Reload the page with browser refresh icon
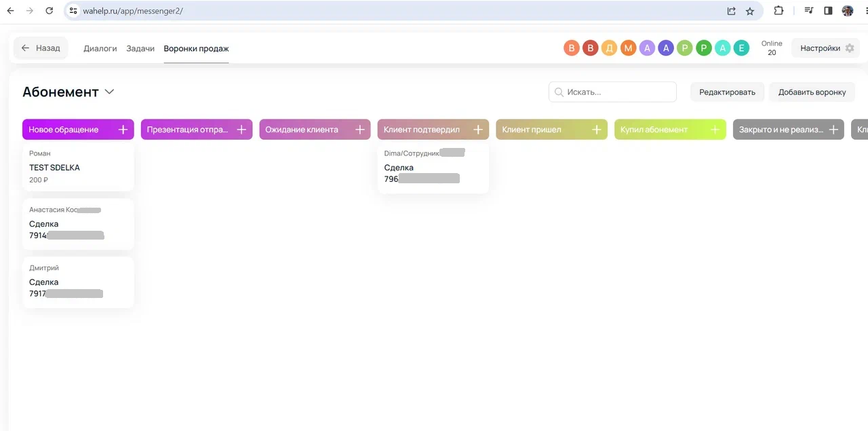 49,11
